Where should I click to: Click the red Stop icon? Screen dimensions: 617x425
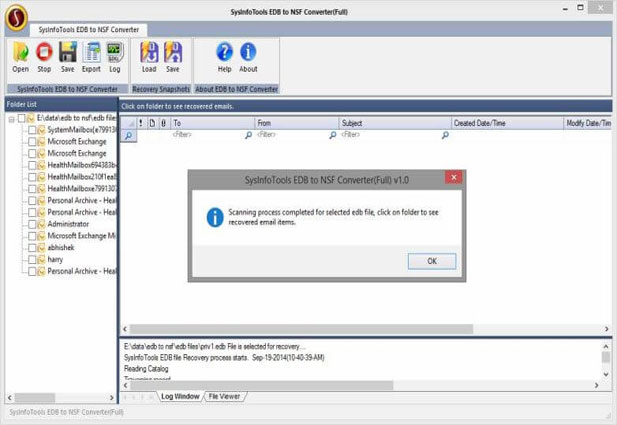[44, 52]
